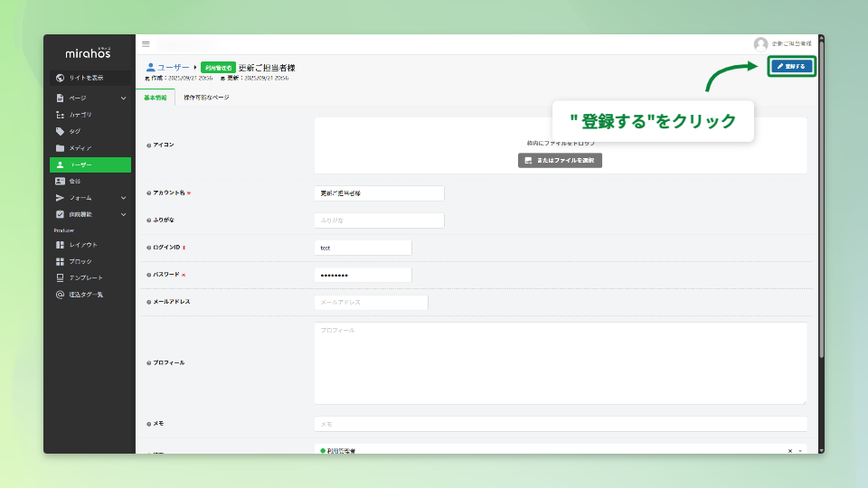
Task: Click the またはファイルを選択 button
Action: (560, 160)
